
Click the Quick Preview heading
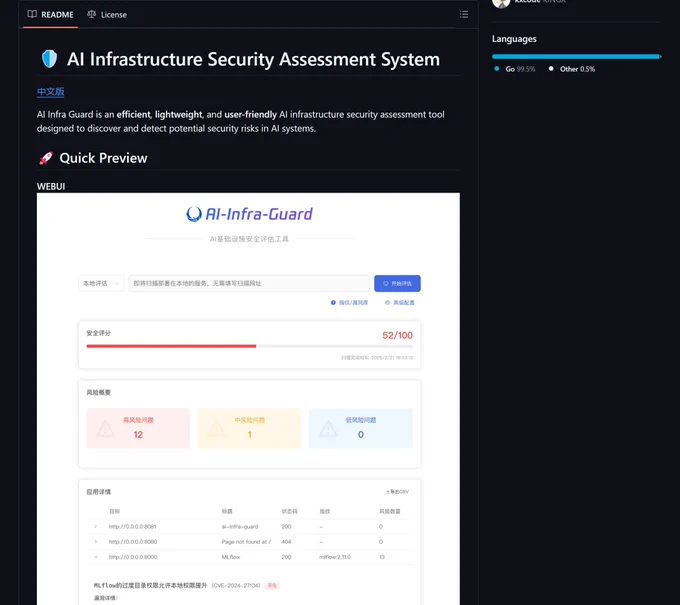pyautogui.click(x=103, y=158)
